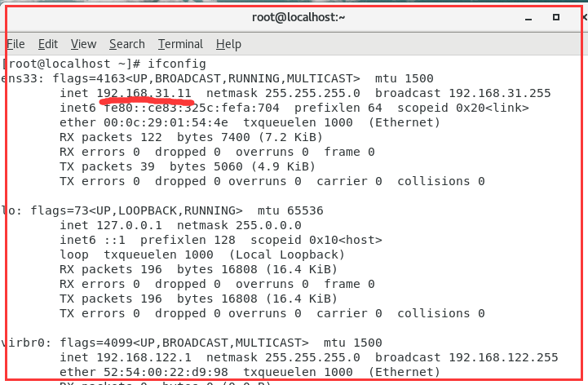This screenshot has width=588, height=385.
Task: Click IPv6 address fe80::ce83:325c:fefa:704
Action: (192, 108)
